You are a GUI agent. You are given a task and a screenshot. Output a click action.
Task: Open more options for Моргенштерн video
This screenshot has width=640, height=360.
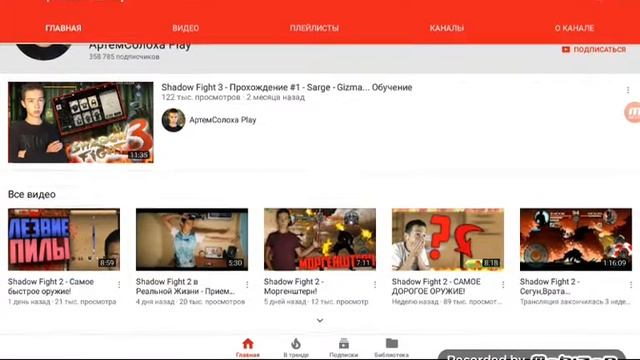pyautogui.click(x=375, y=284)
